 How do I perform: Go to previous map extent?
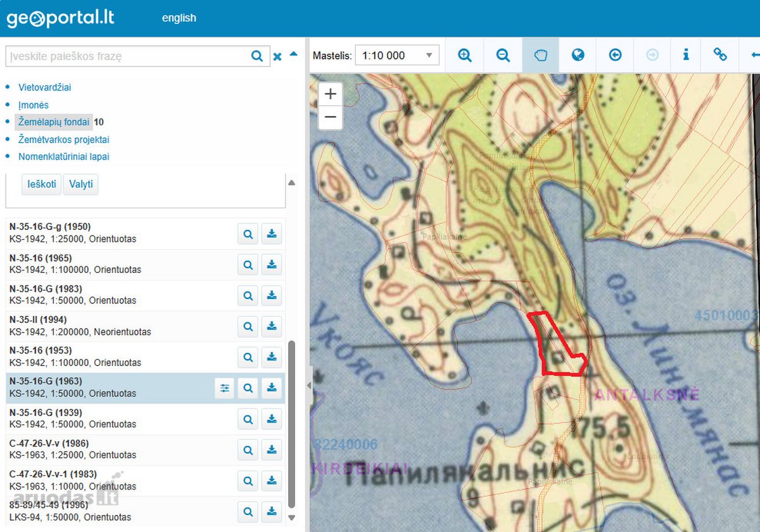(x=615, y=55)
